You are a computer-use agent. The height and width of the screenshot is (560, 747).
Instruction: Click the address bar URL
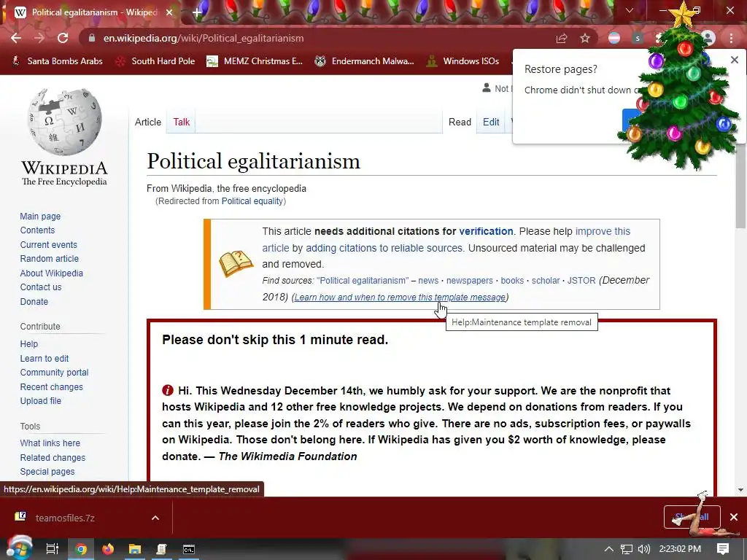click(204, 38)
